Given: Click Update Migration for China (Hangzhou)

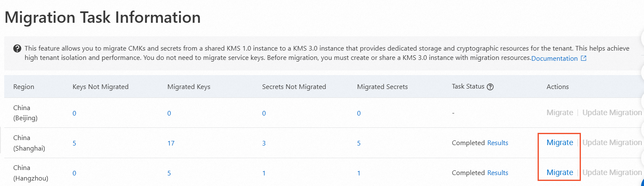Looking at the screenshot, I should tap(612, 173).
